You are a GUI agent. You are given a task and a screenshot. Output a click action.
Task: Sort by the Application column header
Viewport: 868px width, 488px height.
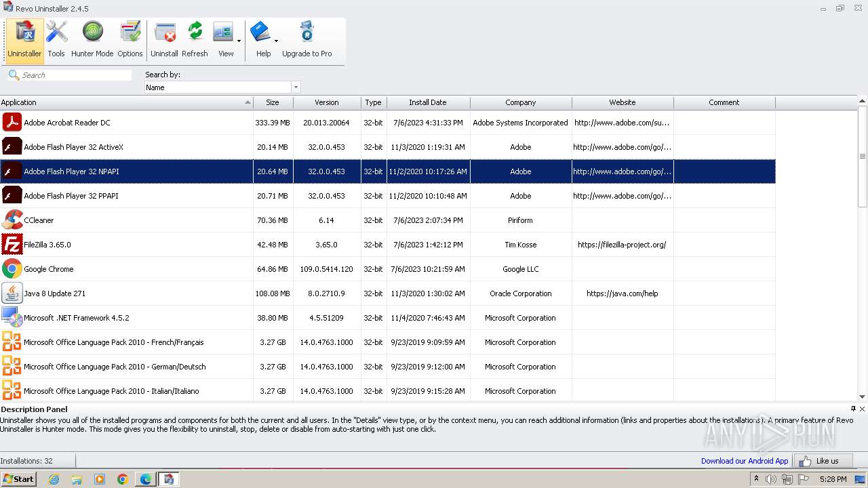126,102
